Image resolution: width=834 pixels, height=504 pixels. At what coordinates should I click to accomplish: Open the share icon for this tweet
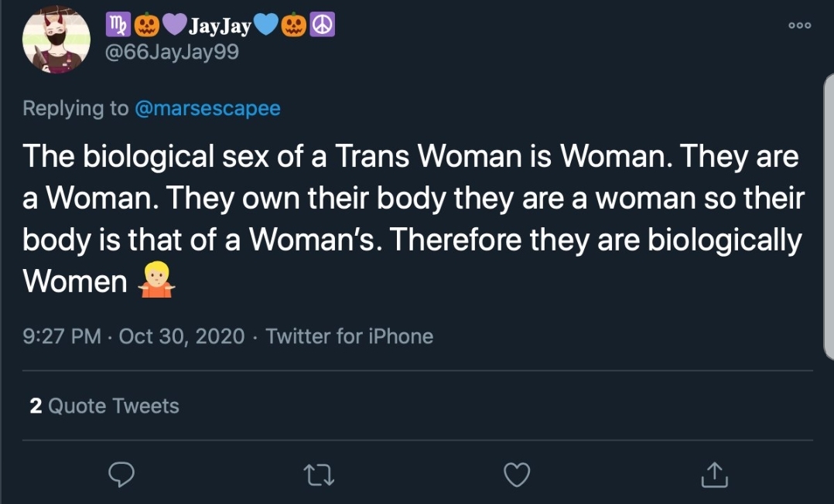[713, 475]
